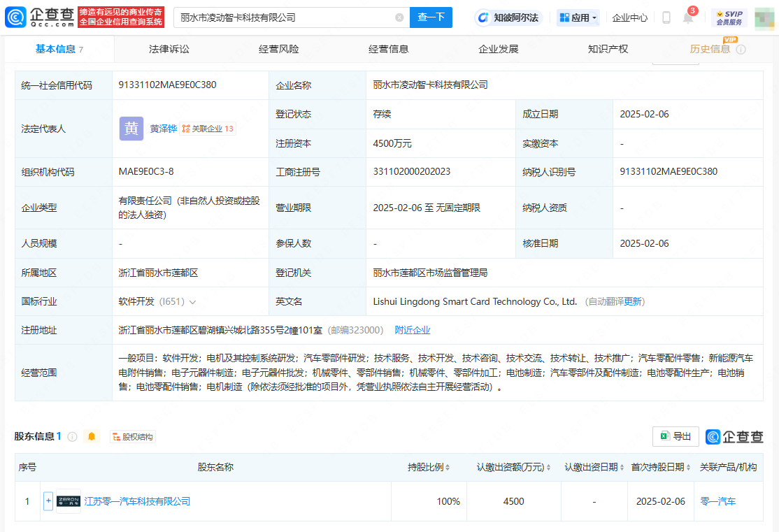Open shareholder 江苏零一汽车科技有限公司

point(137,502)
